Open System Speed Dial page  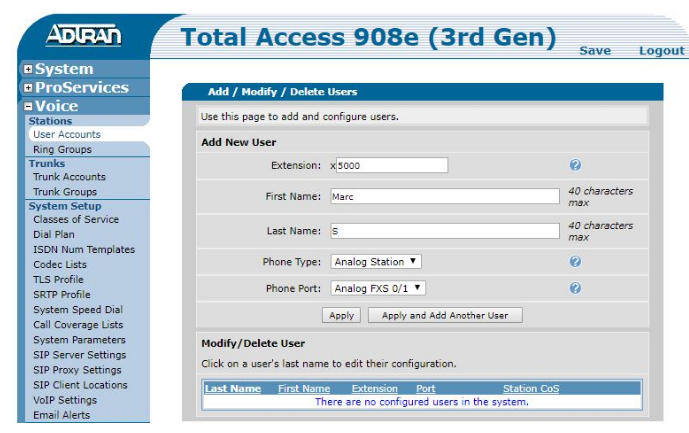pyautogui.click(x=78, y=309)
